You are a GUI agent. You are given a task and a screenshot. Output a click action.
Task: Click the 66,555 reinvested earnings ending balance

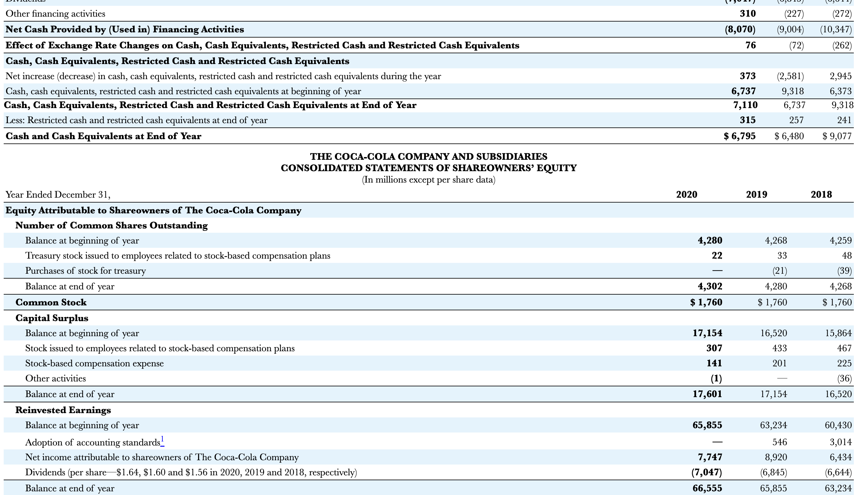(707, 488)
